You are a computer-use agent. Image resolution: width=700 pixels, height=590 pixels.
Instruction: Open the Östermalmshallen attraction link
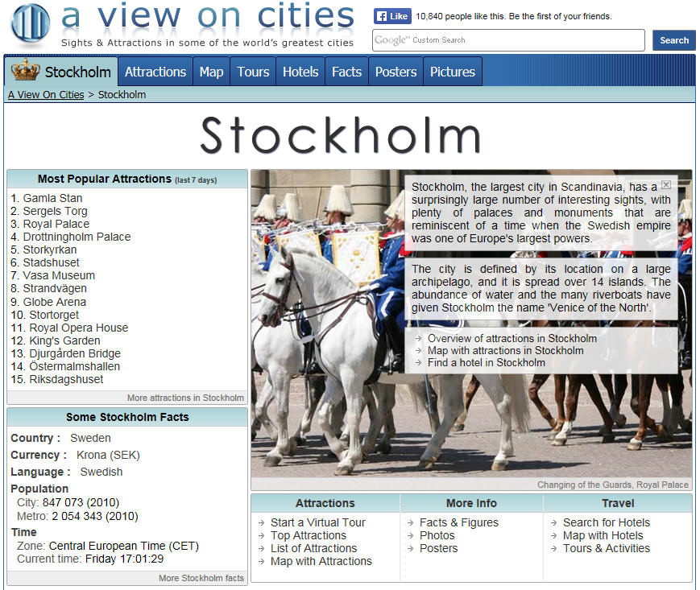click(75, 366)
